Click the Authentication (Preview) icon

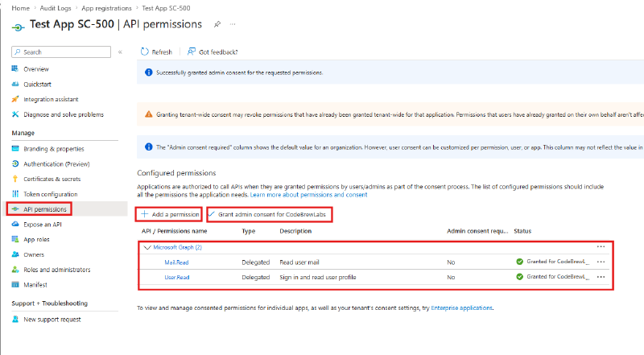tap(15, 163)
